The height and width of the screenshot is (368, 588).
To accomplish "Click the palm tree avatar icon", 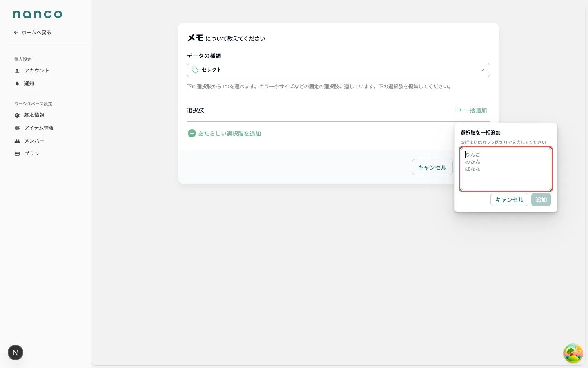I will tap(573, 353).
